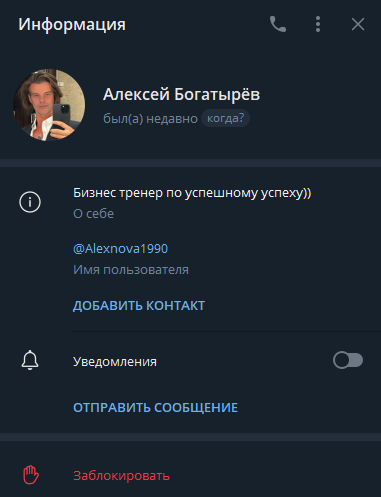
Task: Click the notifications bell icon
Action: [x=30, y=360]
